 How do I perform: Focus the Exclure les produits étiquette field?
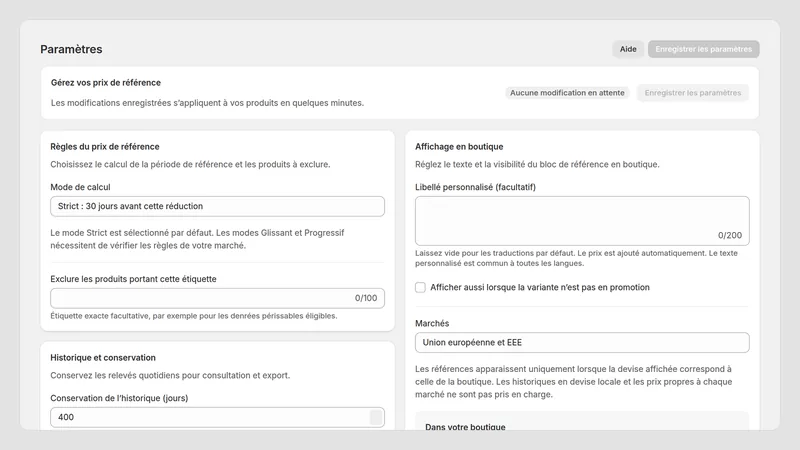pos(217,298)
